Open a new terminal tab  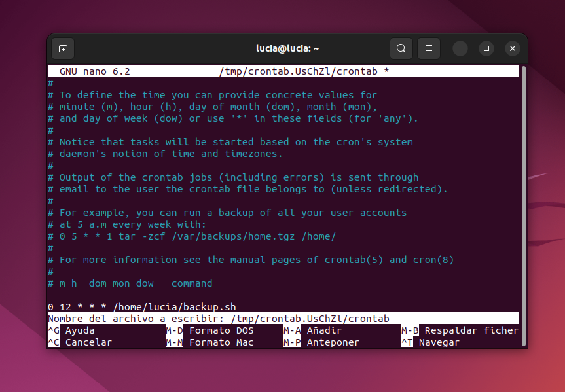tap(63, 48)
